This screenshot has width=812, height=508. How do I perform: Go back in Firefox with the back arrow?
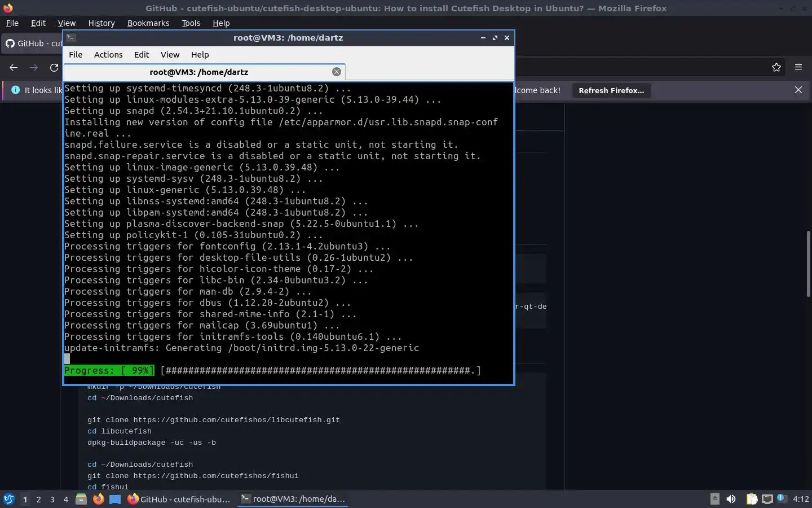[x=14, y=67]
